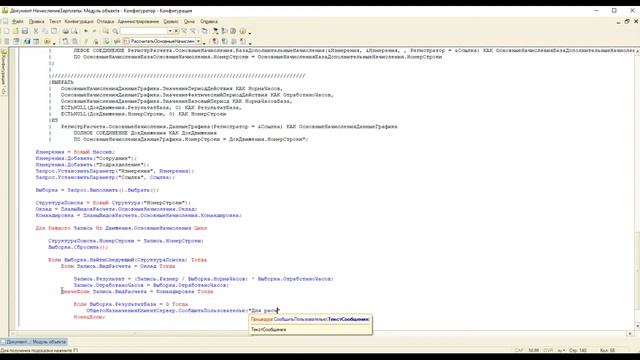Click the РассчитатьОсновныеНачислен procedure field
640x360 pixels.
point(162,41)
